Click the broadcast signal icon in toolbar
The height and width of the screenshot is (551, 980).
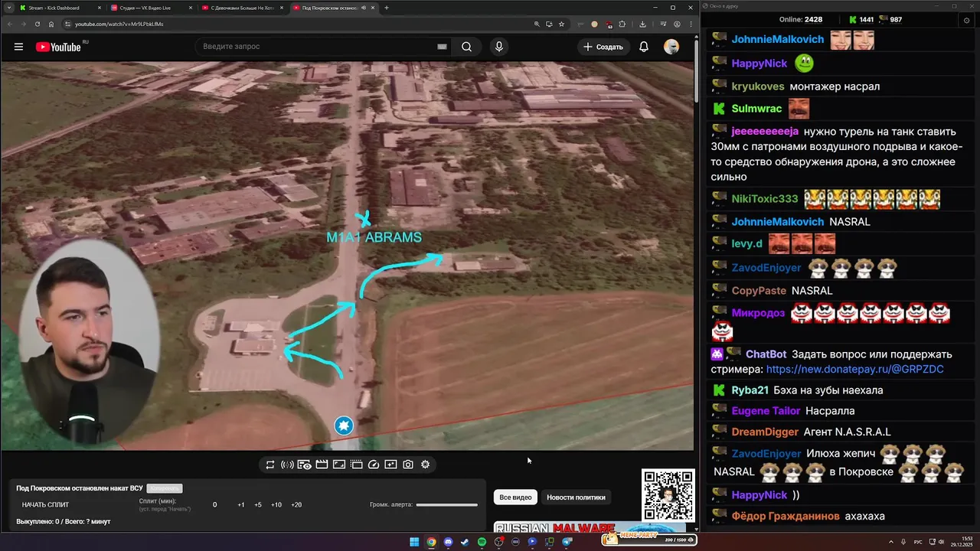point(287,465)
